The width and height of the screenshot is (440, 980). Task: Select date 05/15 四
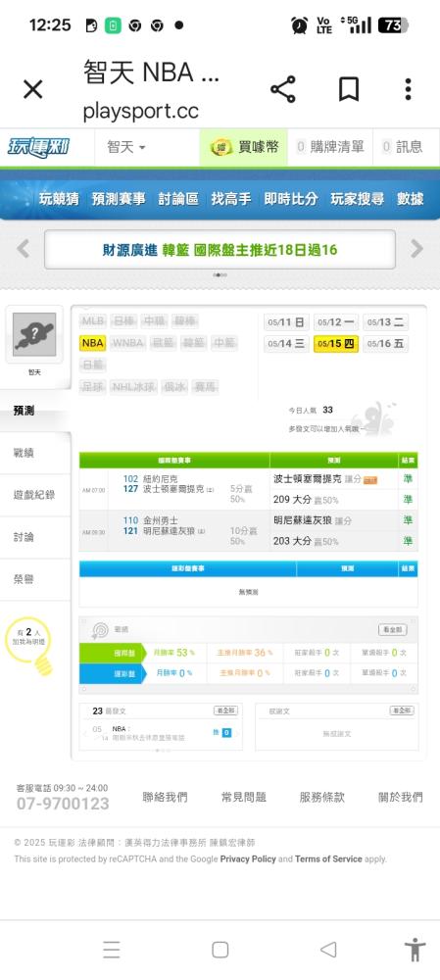[x=335, y=344]
